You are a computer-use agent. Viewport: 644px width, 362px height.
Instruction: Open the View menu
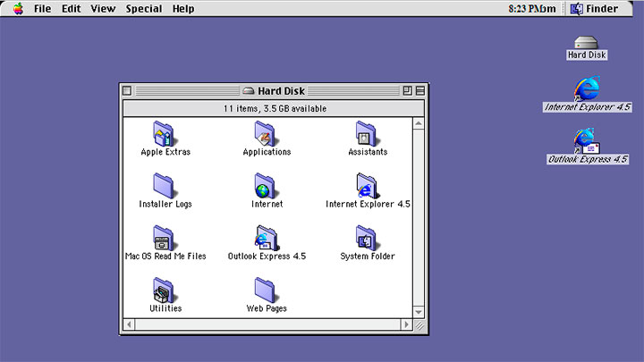pyautogui.click(x=103, y=9)
